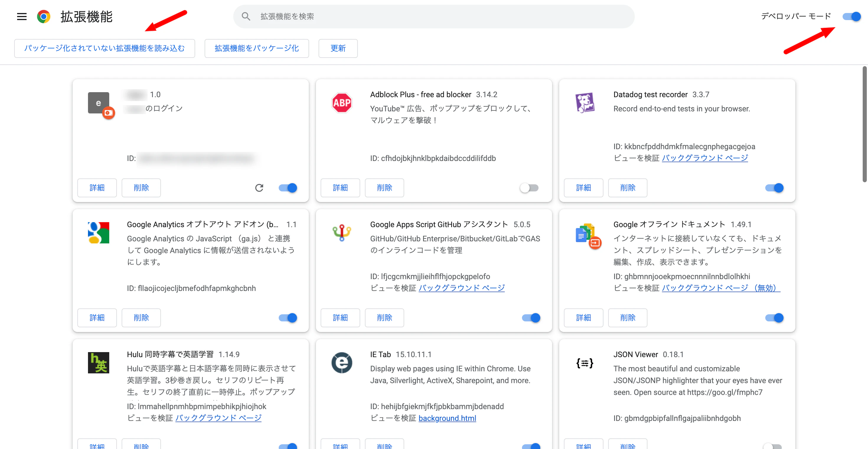Screen dimensions: 868x449
Task: Click the 'Google Apps Script GitHub アシスタント' title
Action: point(439,224)
